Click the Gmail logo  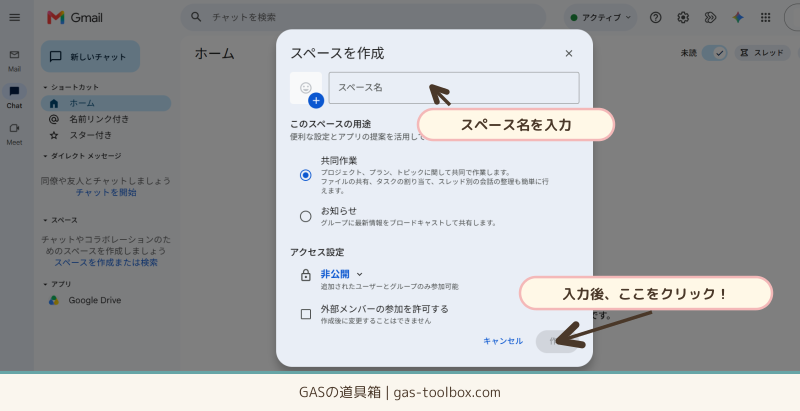pos(75,18)
